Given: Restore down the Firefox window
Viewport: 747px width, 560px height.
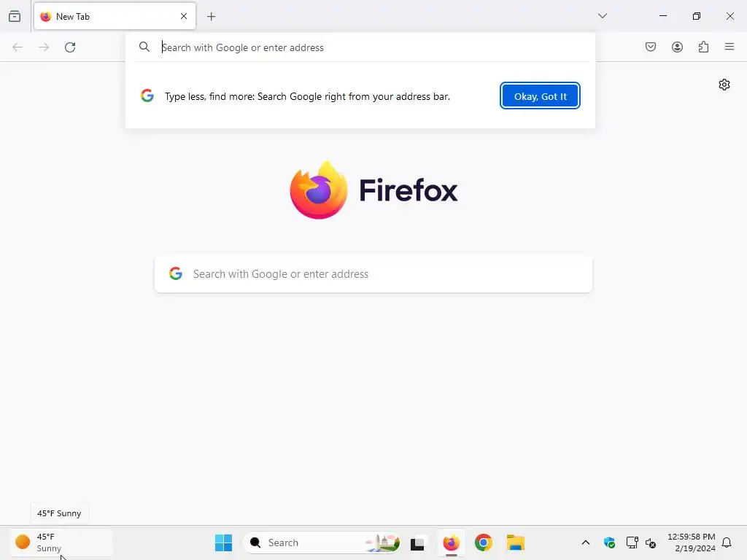Looking at the screenshot, I should [x=697, y=16].
